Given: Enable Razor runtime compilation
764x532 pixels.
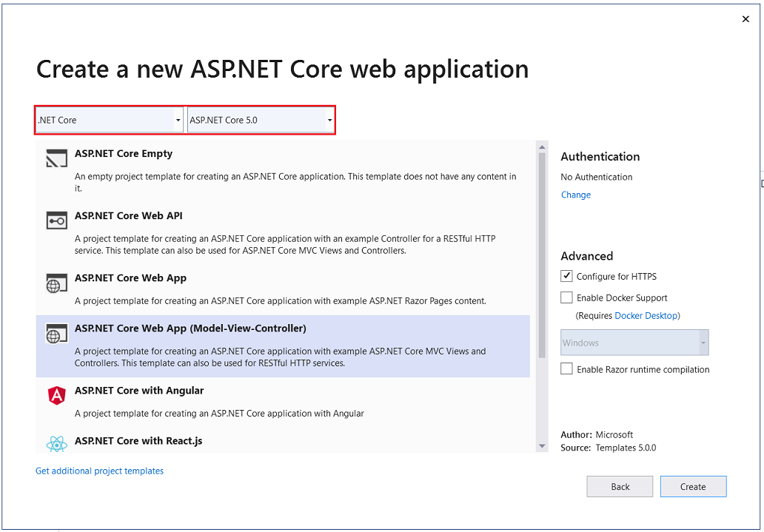Looking at the screenshot, I should 566,368.
